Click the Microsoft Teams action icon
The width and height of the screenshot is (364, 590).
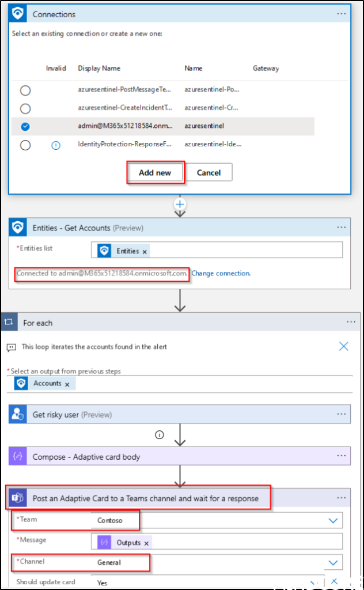pyautogui.click(x=17, y=498)
